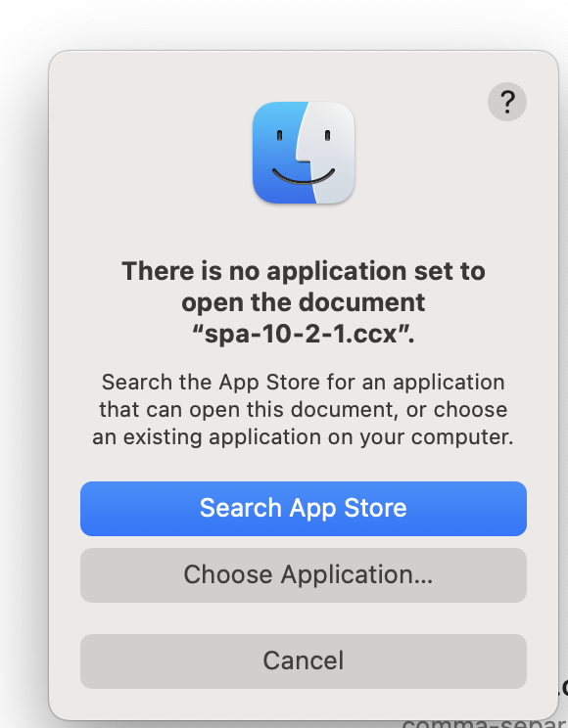
Task: Click the file name "spa-10-2-1.ccx" text
Action: tap(302, 334)
